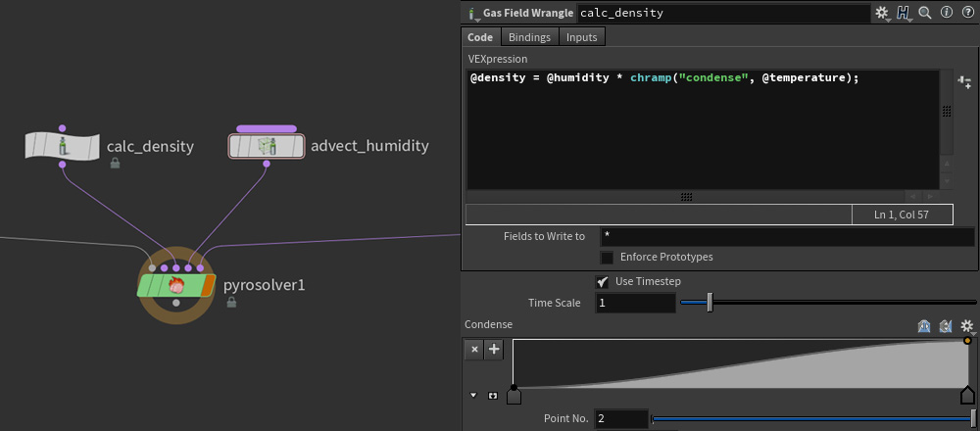Image resolution: width=980 pixels, height=431 pixels.
Task: Click the Houdini H presets icon
Action: [x=904, y=13]
